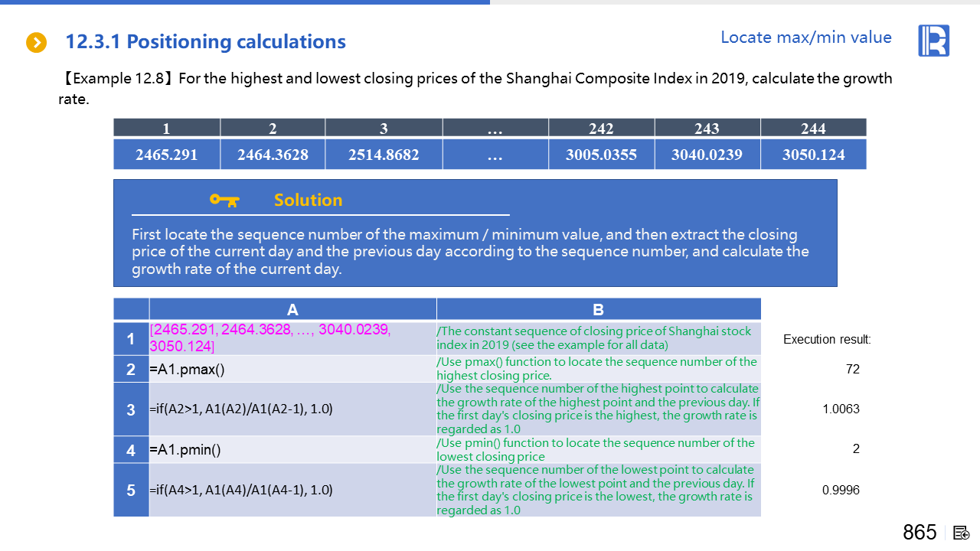Click the key icon beside Solution

(224, 201)
